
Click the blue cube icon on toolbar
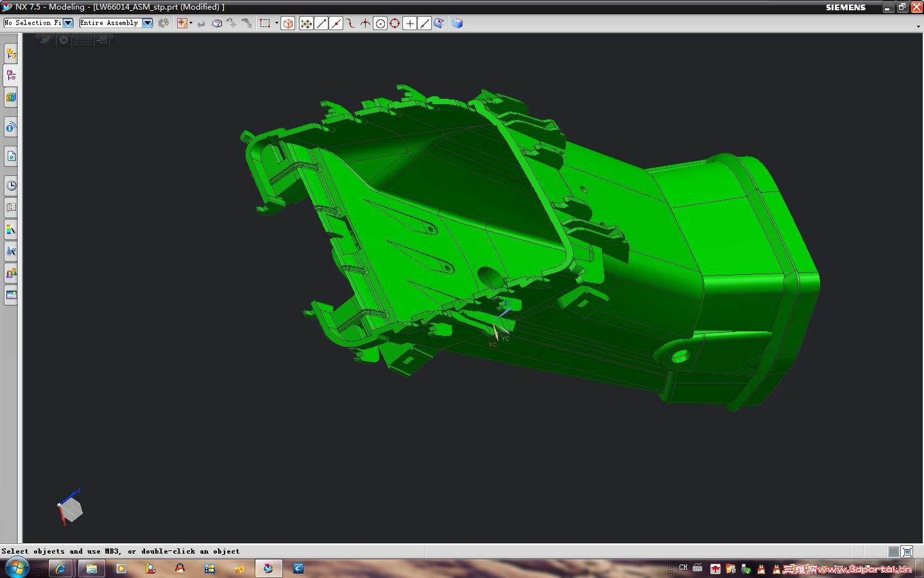click(x=458, y=23)
